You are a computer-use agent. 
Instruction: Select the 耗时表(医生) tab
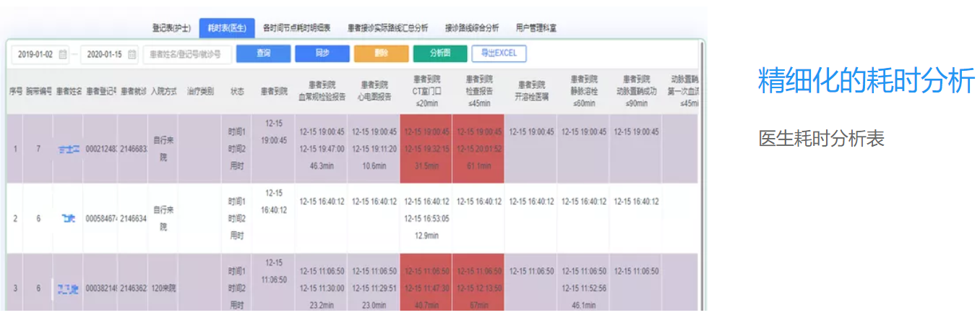click(x=227, y=28)
